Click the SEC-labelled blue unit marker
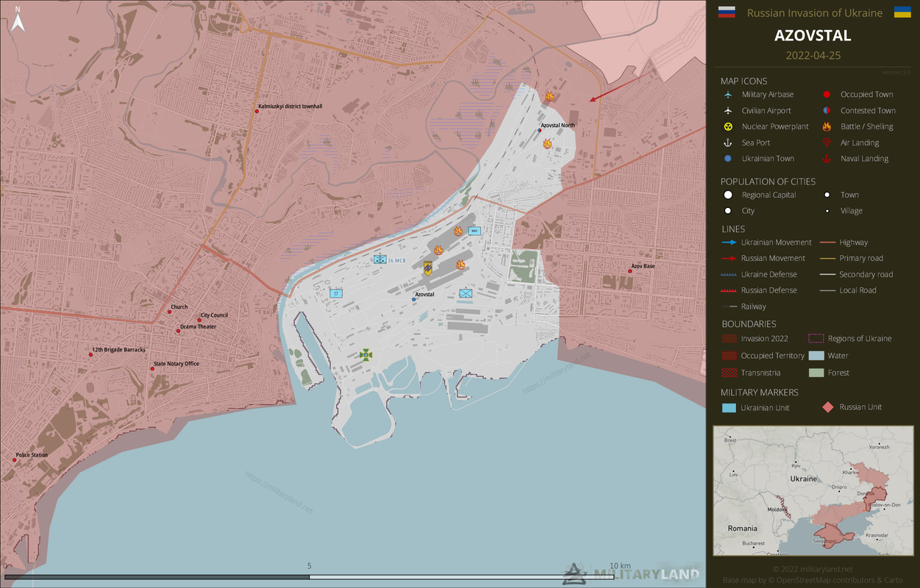 (474, 231)
